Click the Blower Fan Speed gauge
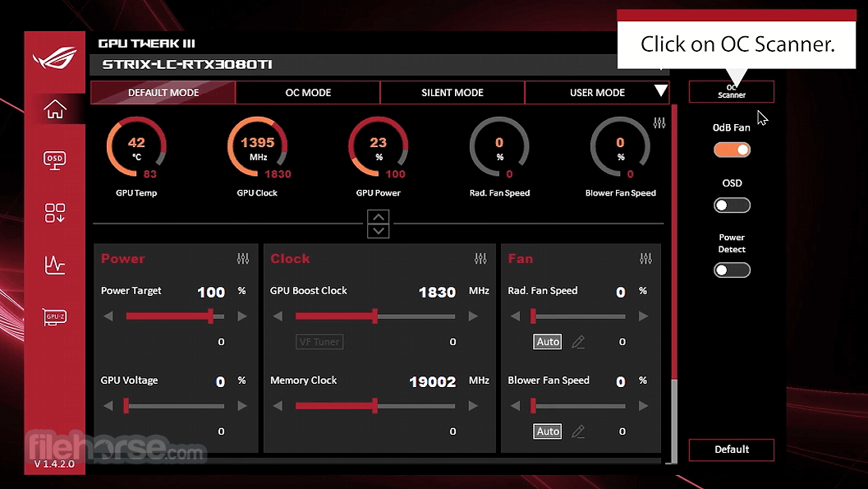868x489 pixels. pyautogui.click(x=620, y=147)
